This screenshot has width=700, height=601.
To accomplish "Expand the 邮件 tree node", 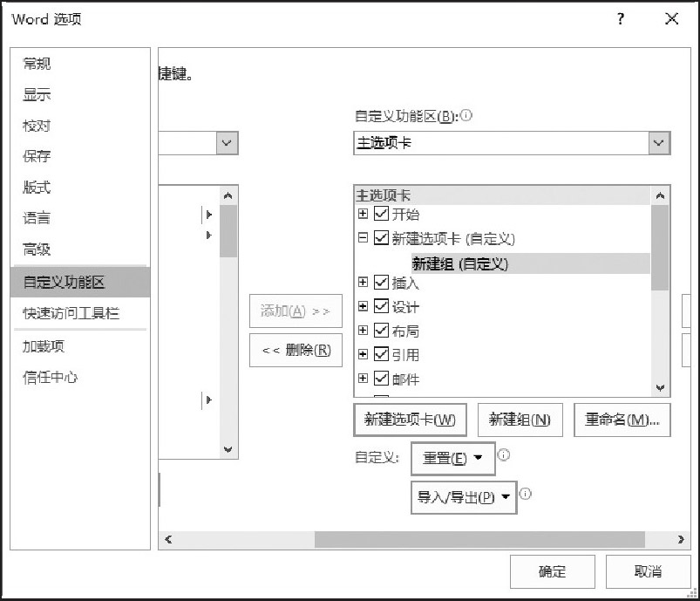I will [x=363, y=378].
